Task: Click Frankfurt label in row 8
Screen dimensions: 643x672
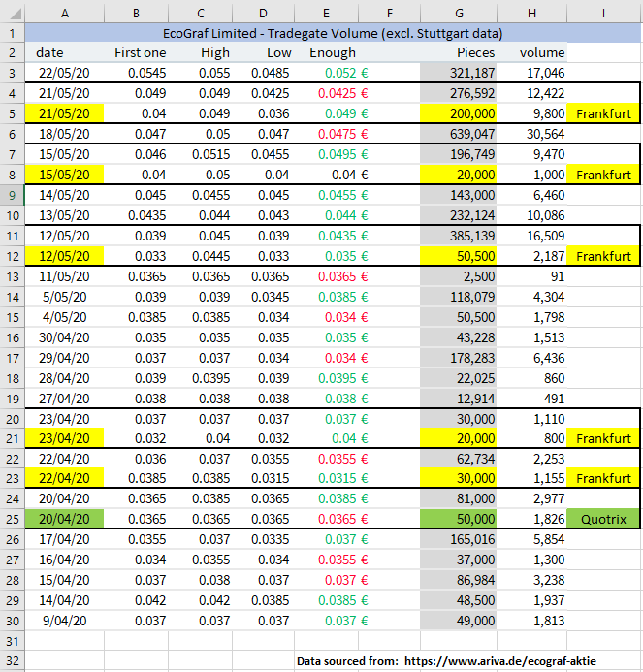Action: [603, 175]
